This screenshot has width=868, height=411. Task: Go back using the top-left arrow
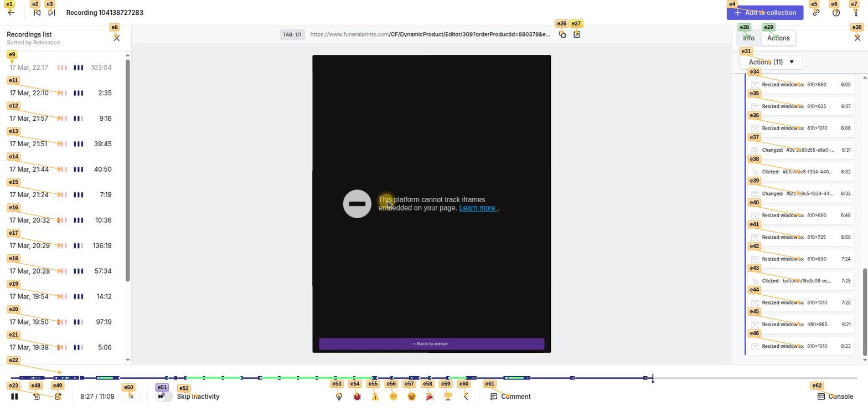point(11,12)
